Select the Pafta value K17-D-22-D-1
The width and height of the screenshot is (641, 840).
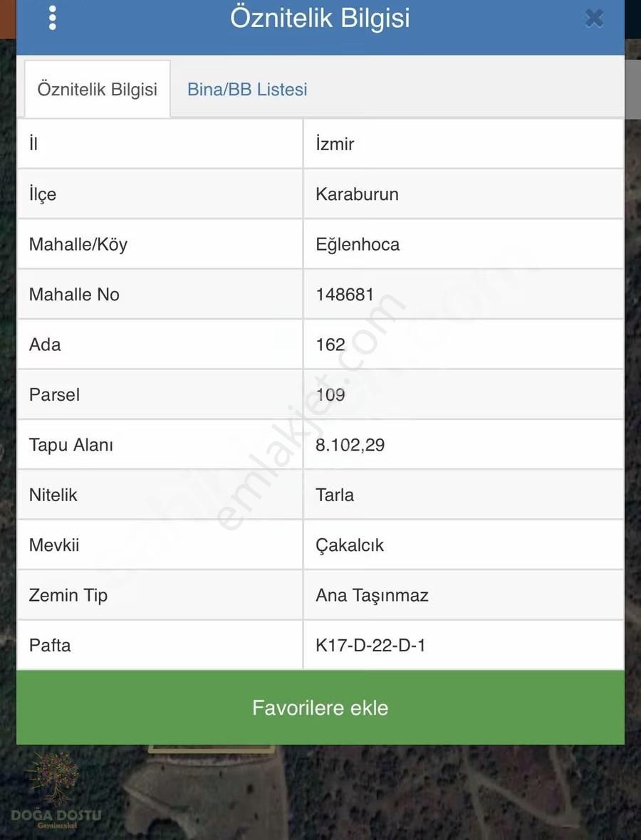pos(370,645)
